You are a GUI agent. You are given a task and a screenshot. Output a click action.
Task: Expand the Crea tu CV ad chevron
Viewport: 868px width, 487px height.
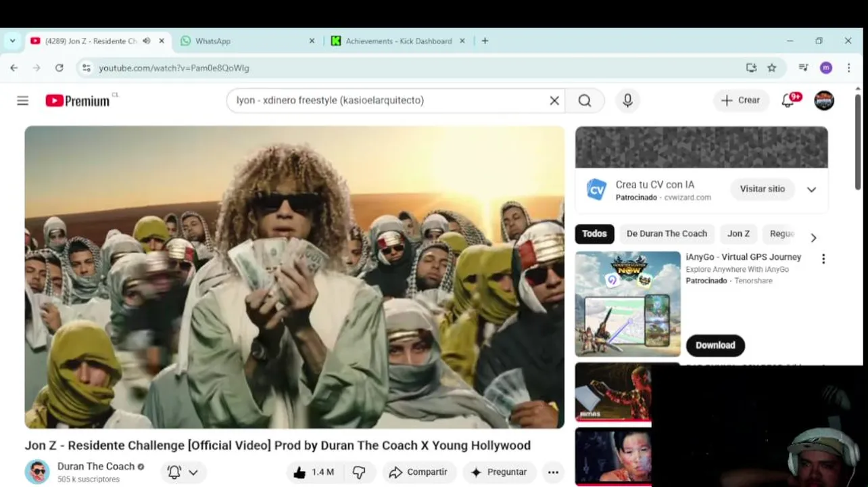coord(811,189)
